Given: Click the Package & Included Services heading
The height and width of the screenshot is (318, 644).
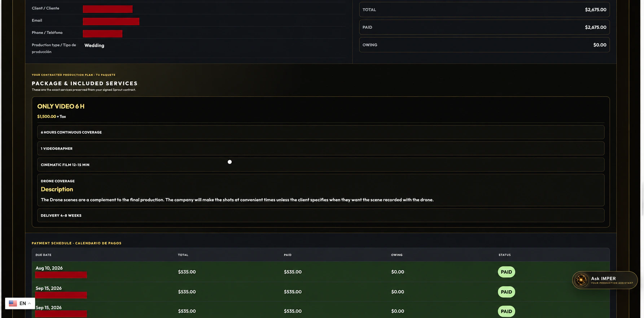Looking at the screenshot, I should click(85, 83).
